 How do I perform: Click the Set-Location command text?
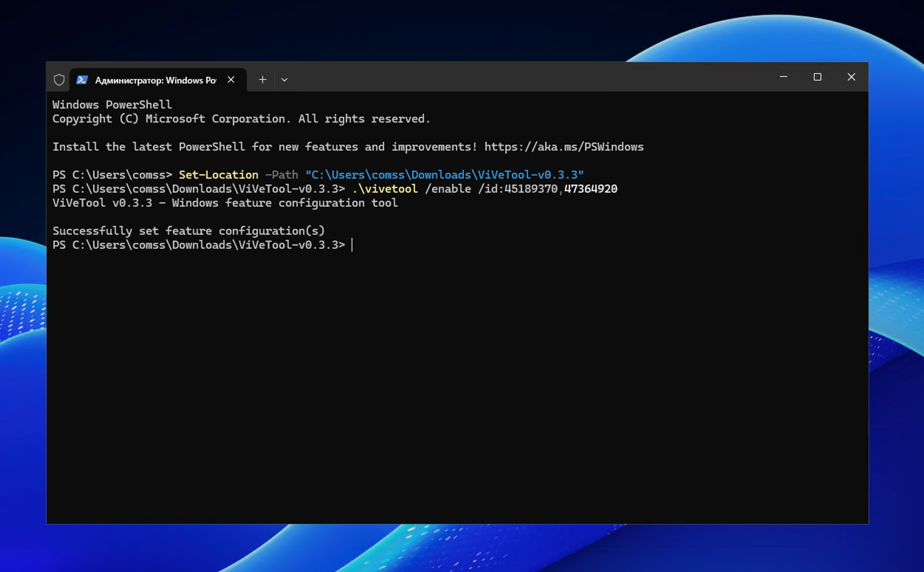click(219, 175)
